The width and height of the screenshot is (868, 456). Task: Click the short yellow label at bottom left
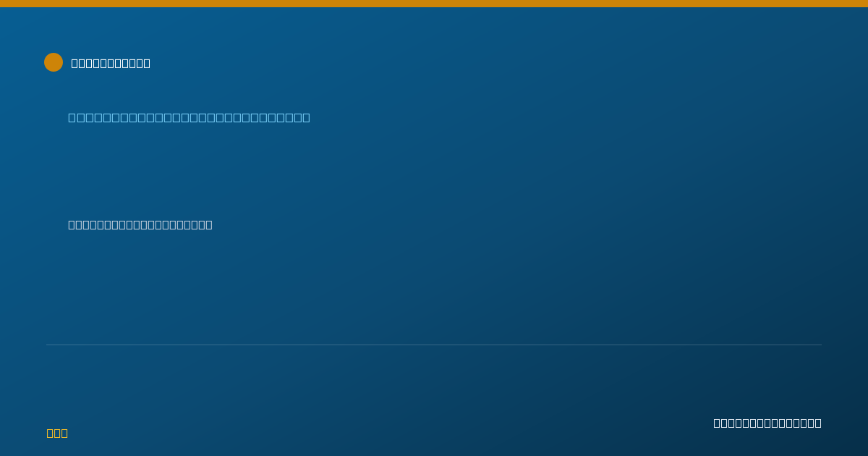pyautogui.click(x=57, y=433)
